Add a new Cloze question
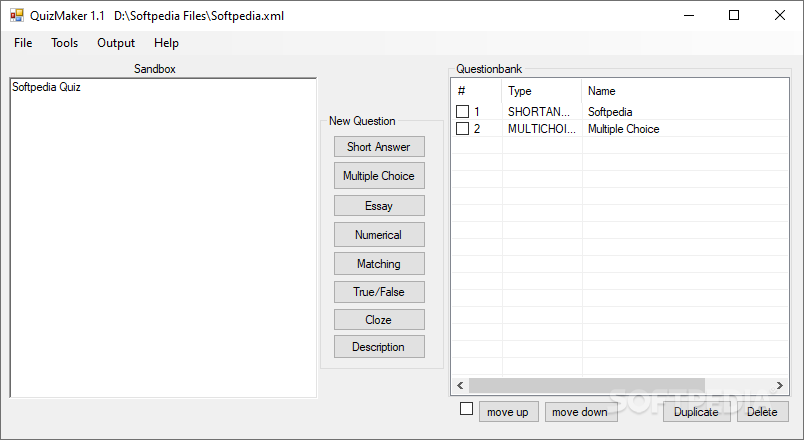The width and height of the screenshot is (804, 440). click(379, 319)
